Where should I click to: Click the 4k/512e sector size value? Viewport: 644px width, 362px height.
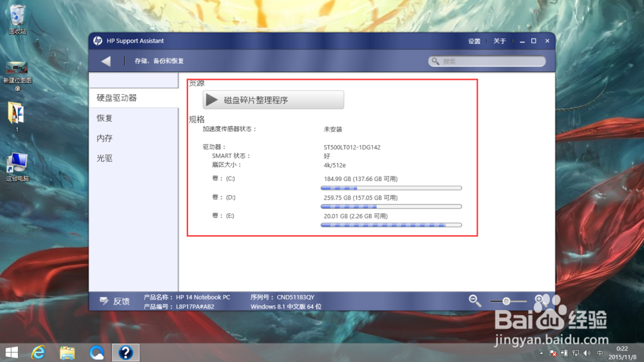click(x=335, y=165)
